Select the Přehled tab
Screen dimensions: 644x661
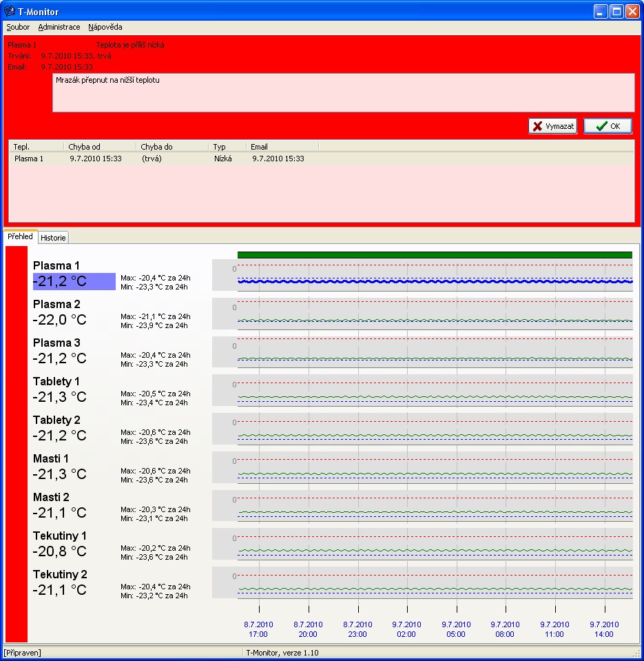pos(20,236)
